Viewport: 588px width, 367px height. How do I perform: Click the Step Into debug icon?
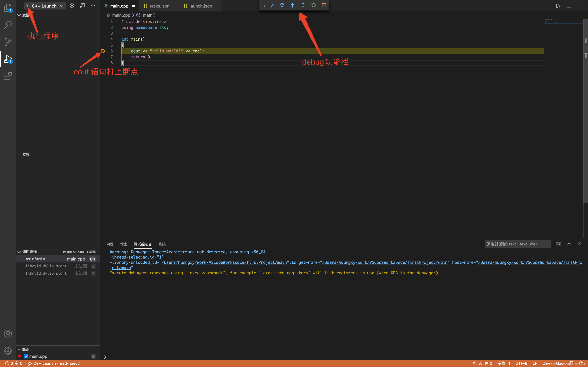click(292, 5)
